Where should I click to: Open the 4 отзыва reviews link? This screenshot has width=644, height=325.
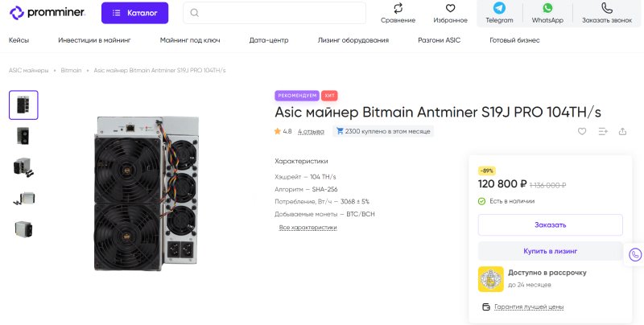312,131
